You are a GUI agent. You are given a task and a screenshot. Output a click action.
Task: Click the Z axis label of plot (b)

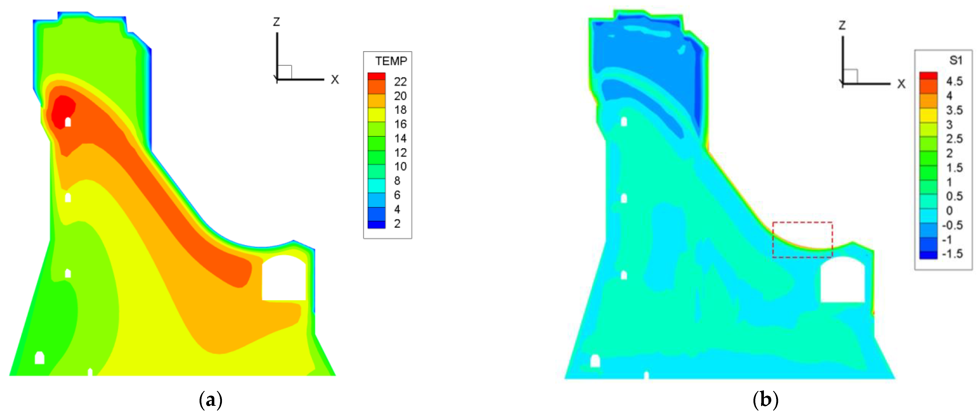842,25
